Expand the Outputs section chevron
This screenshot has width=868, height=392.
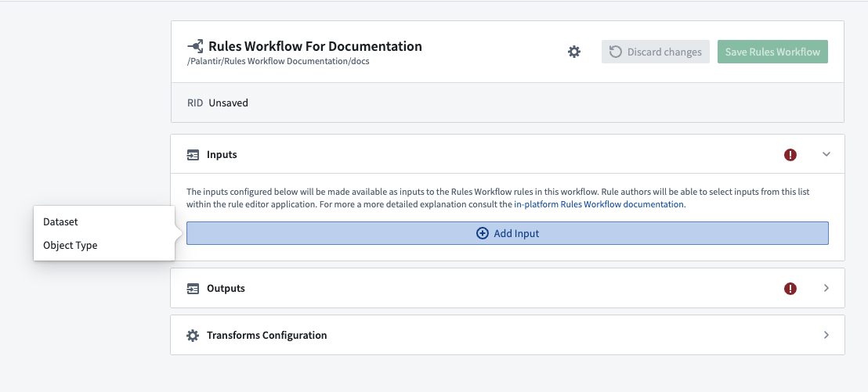826,288
